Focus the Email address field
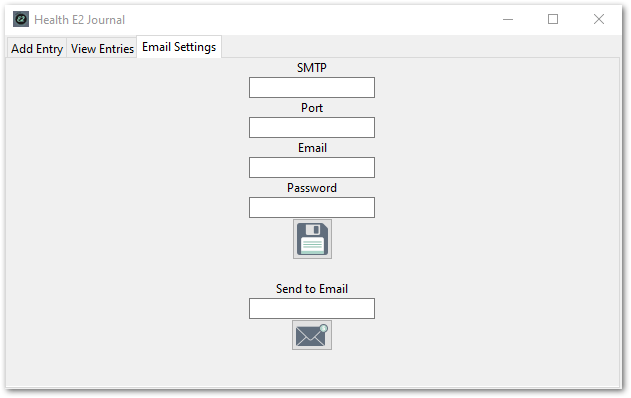The image size is (631, 398). (x=312, y=167)
